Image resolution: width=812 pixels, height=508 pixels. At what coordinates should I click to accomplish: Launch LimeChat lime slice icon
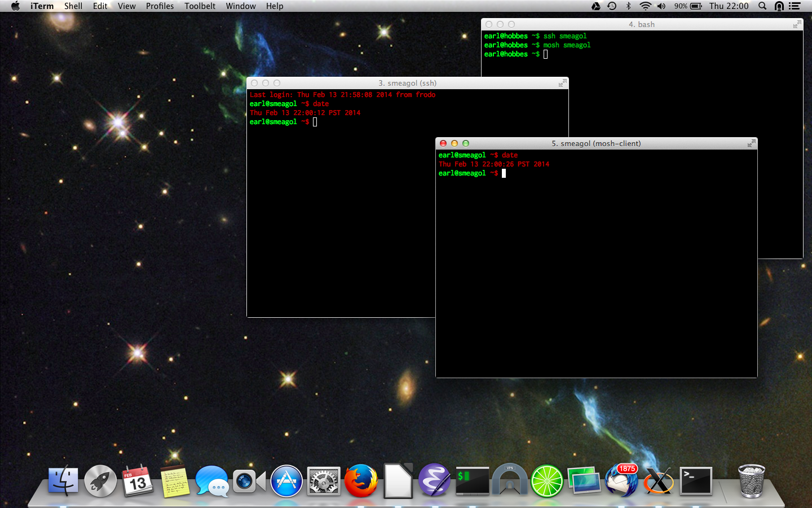(547, 481)
